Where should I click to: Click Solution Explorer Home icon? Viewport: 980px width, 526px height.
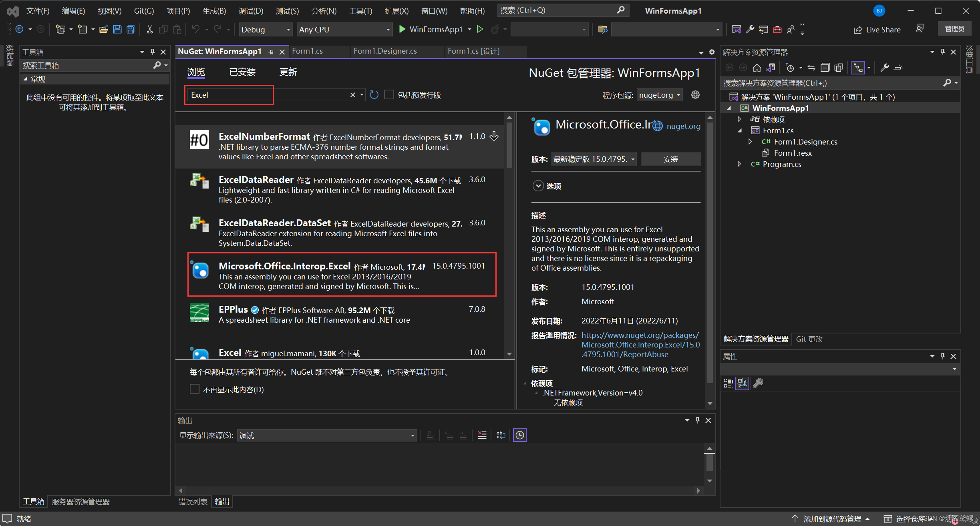[x=757, y=68]
